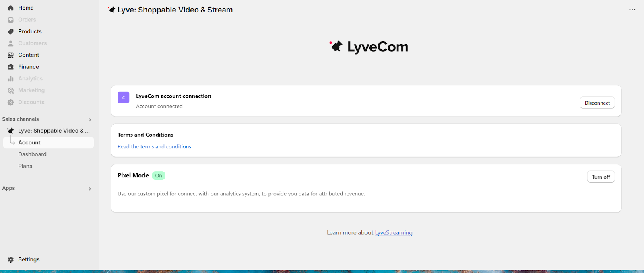Open the LyveStreaming learn more link
Image resolution: width=644 pixels, height=273 pixels.
click(393, 233)
